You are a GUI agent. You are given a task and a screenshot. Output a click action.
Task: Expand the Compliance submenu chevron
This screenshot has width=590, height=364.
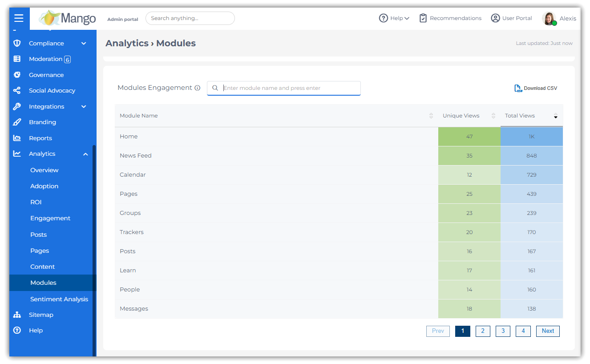84,43
